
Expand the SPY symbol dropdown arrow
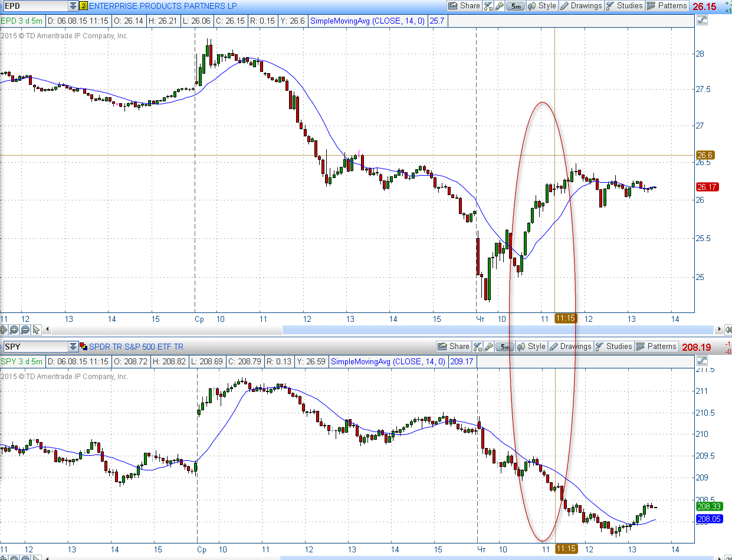[x=73, y=347]
